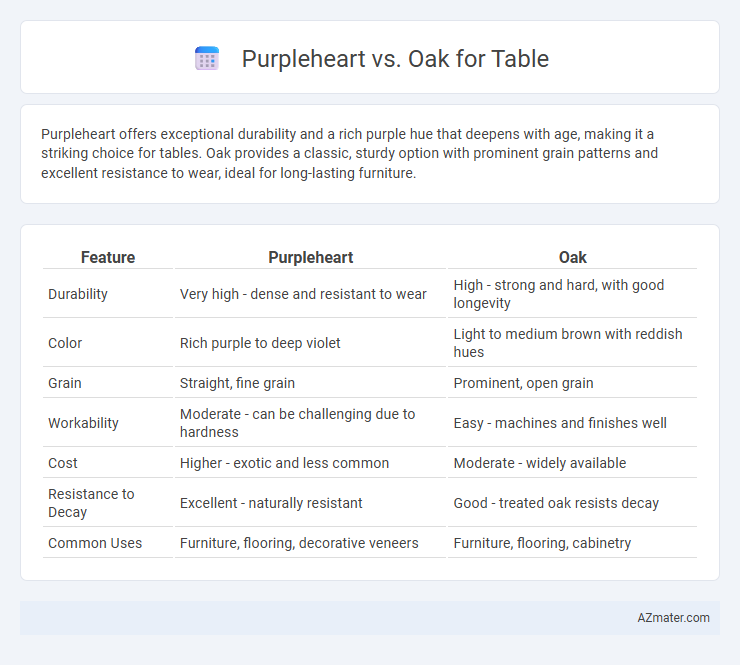Select the Feature column header

108,257
